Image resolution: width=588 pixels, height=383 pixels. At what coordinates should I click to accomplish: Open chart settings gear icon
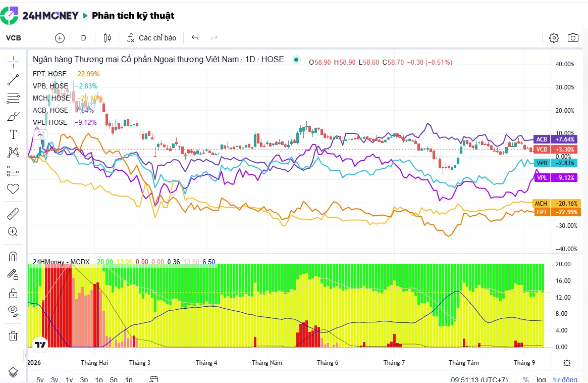(554, 38)
